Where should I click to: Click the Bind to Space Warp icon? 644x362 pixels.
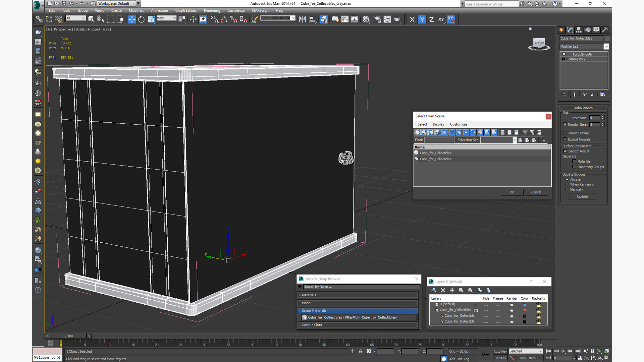click(x=59, y=19)
